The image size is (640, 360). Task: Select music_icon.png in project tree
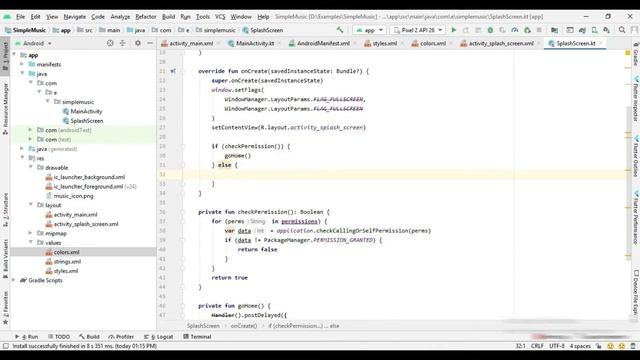73,196
